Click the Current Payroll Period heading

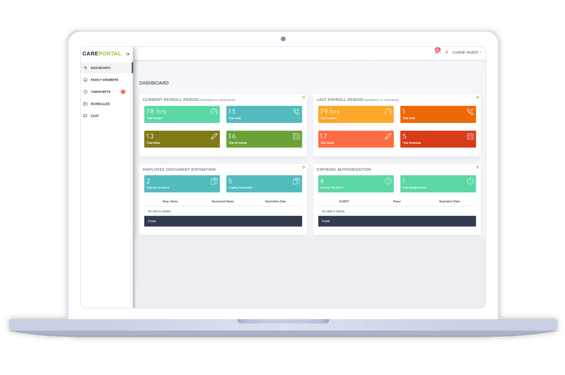(171, 99)
